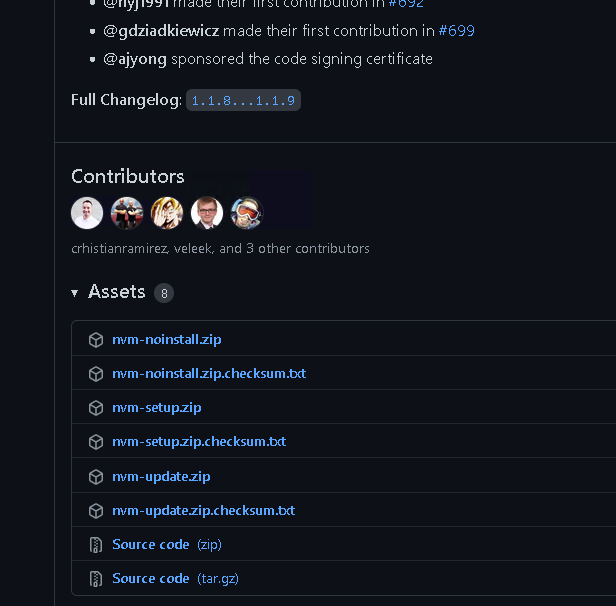The image size is (616, 606).
Task: Click zip file icon beside Source code (zip)
Action: [96, 545]
